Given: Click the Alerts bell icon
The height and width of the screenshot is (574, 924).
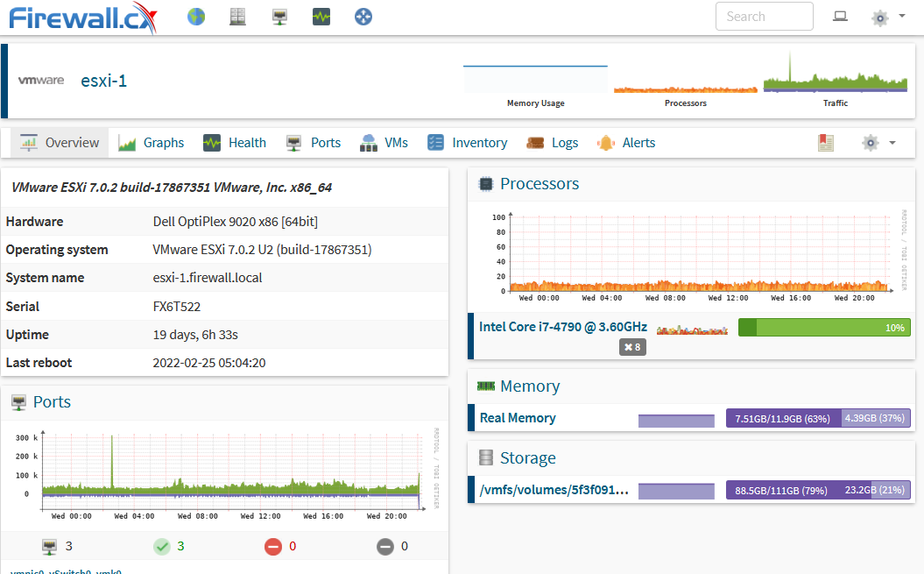Looking at the screenshot, I should [x=606, y=143].
